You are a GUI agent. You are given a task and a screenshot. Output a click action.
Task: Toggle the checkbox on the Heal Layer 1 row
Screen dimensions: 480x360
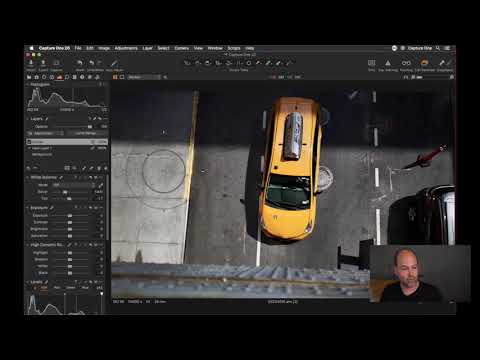point(29,148)
